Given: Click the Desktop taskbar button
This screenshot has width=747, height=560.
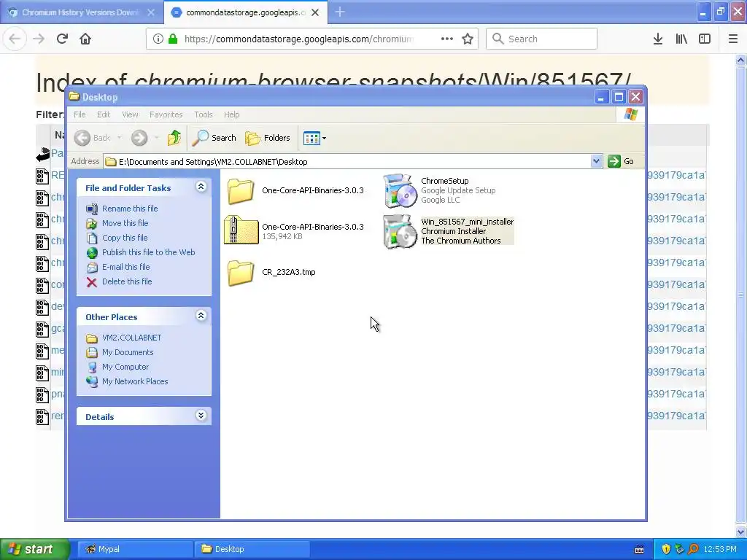Looking at the screenshot, I should (x=252, y=549).
